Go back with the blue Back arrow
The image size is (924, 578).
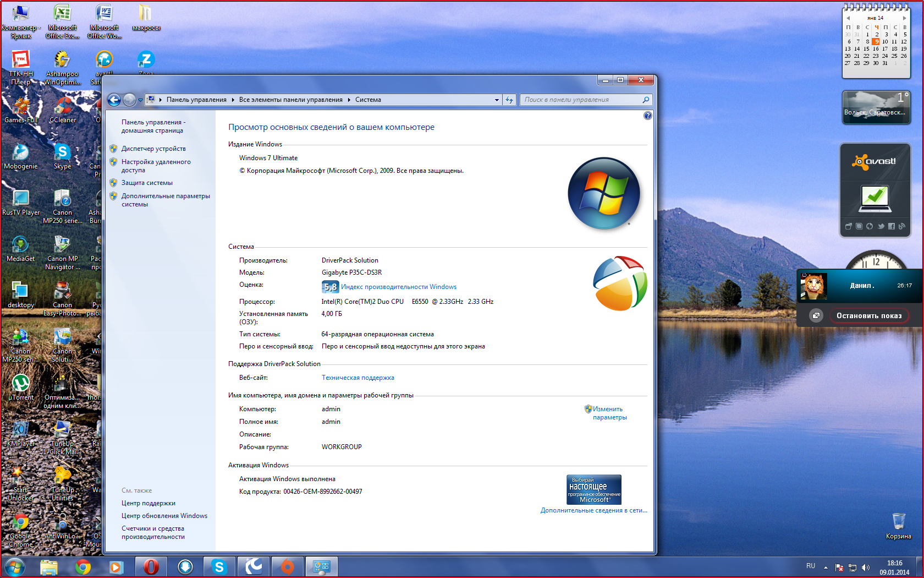click(x=114, y=100)
